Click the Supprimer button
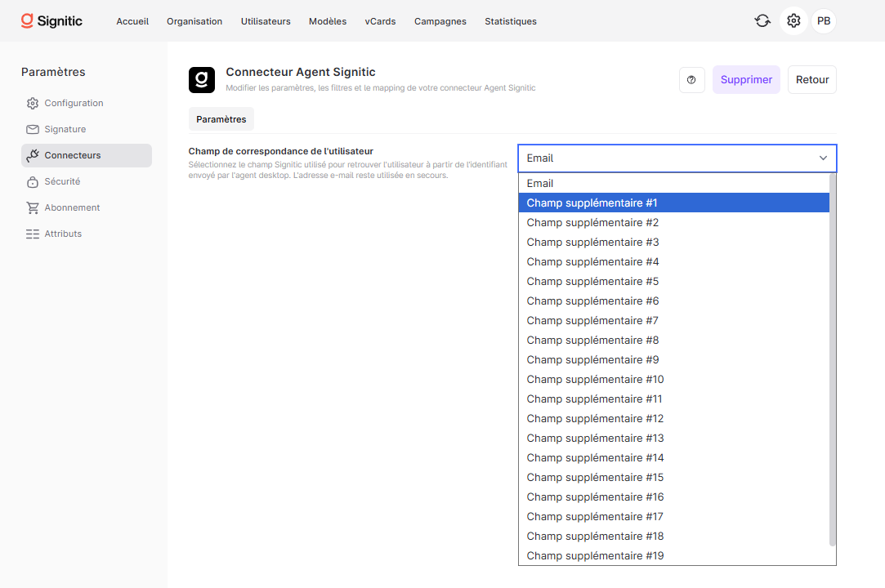885x588 pixels. click(x=746, y=79)
